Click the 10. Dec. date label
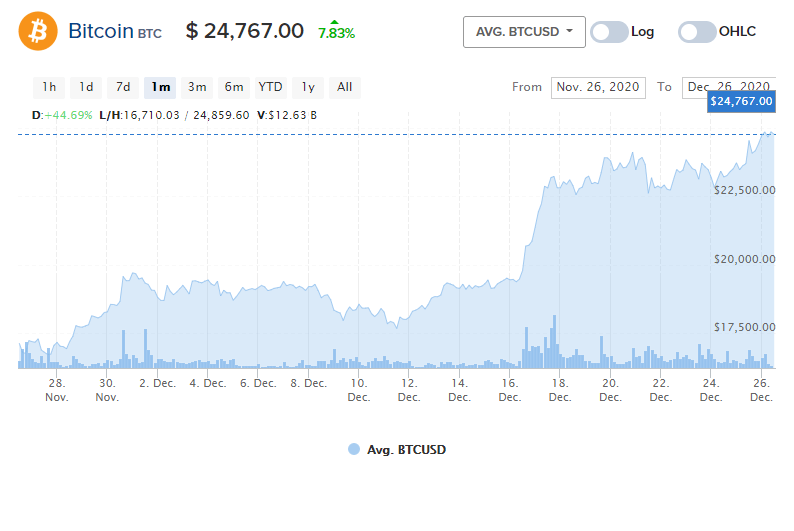Viewport: 794px width, 531px height. click(x=359, y=390)
